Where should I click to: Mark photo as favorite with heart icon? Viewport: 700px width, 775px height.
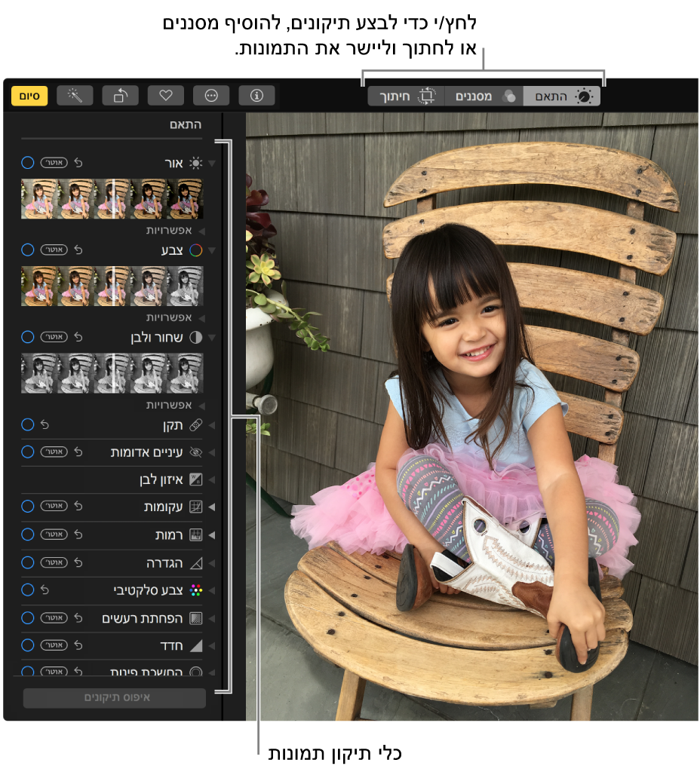[x=166, y=96]
